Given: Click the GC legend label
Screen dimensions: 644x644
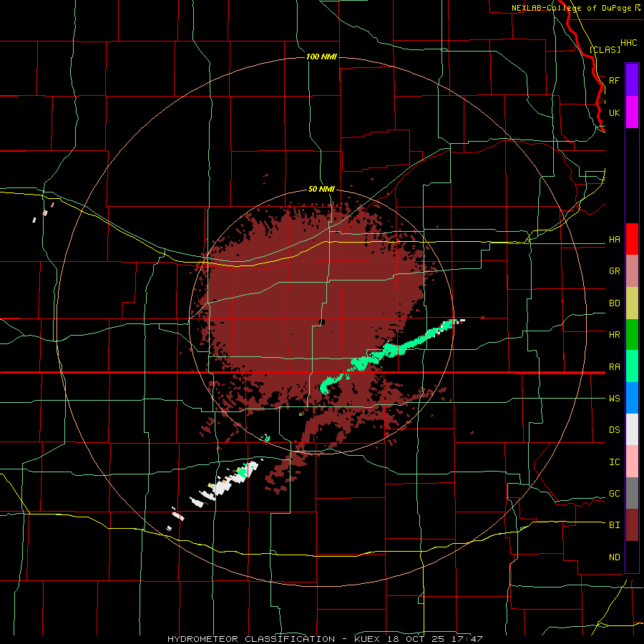Looking at the screenshot, I should pos(614,494).
